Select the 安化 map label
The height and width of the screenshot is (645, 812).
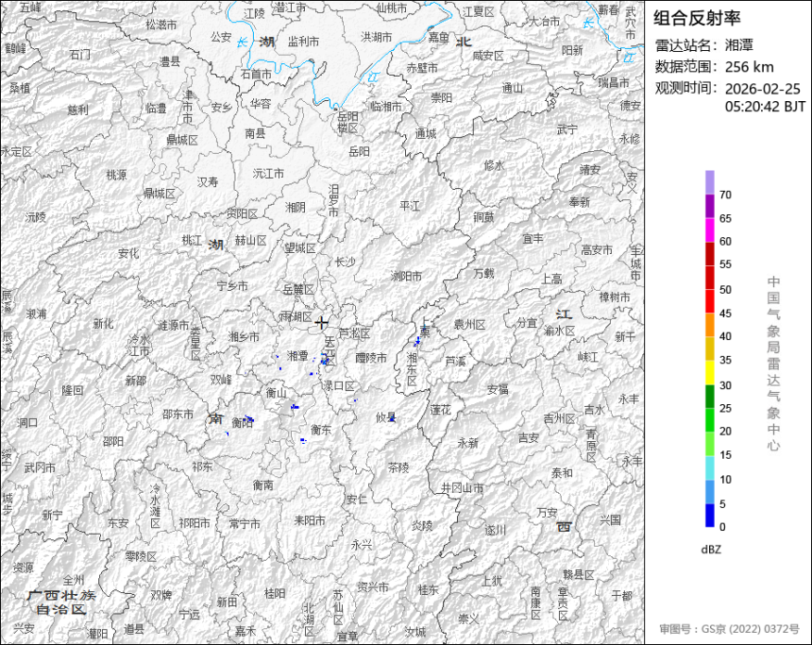point(128,253)
